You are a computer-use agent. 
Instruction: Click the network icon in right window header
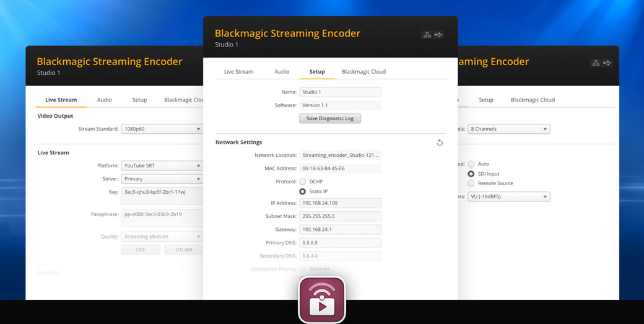point(595,63)
